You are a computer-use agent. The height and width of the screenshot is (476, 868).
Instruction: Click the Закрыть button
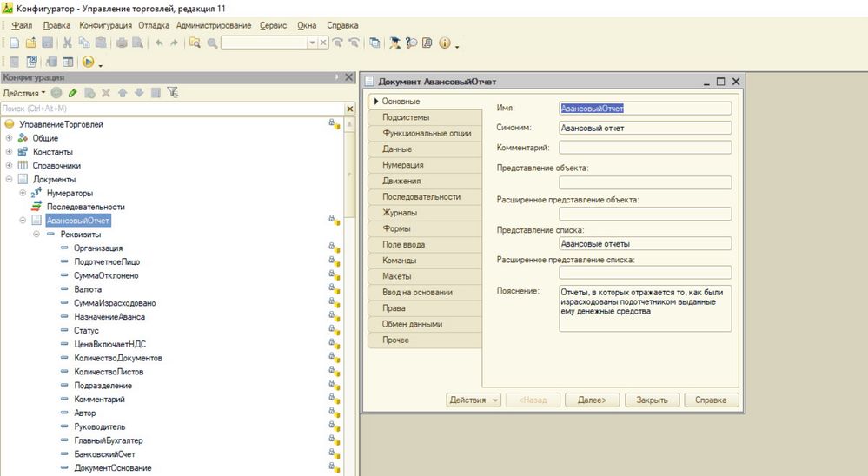coord(653,400)
